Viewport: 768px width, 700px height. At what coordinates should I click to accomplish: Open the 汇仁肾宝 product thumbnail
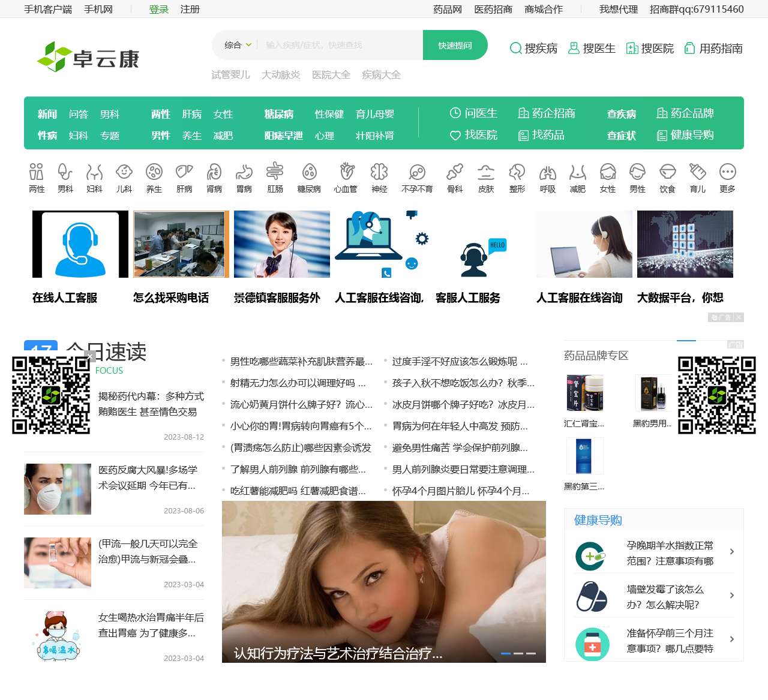point(584,393)
